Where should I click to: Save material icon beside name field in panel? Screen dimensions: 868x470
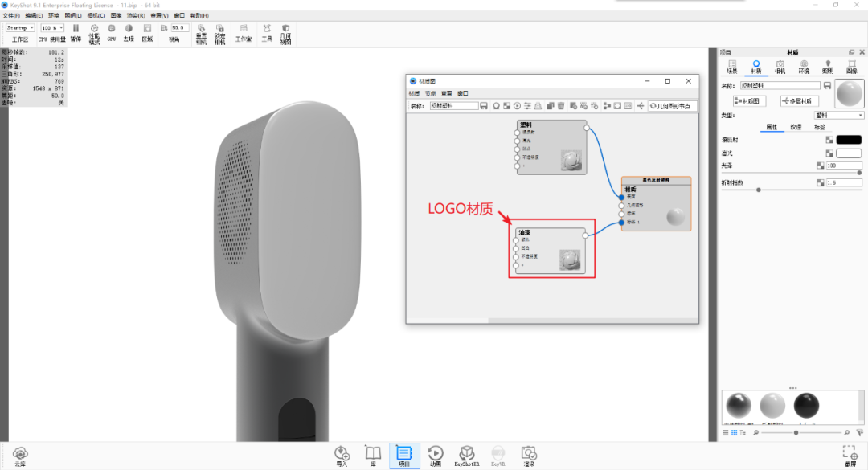tap(827, 86)
